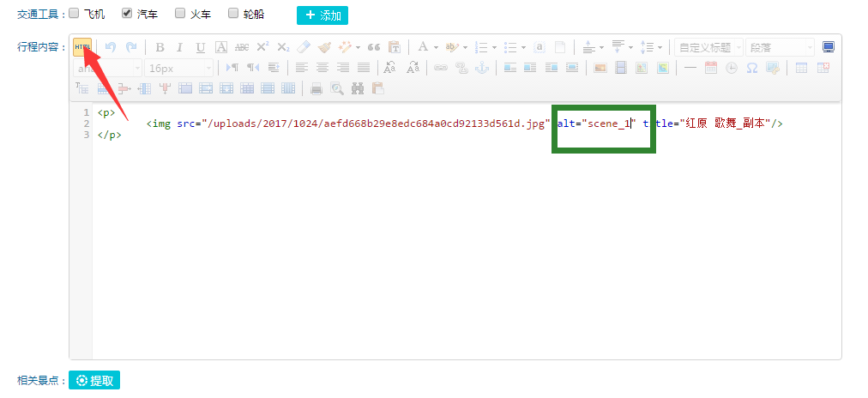Tick the 轮船 checkbox

[233, 14]
